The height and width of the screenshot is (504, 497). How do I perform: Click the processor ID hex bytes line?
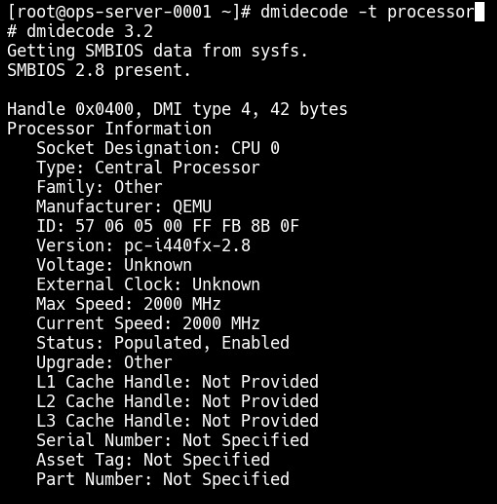click(x=168, y=226)
